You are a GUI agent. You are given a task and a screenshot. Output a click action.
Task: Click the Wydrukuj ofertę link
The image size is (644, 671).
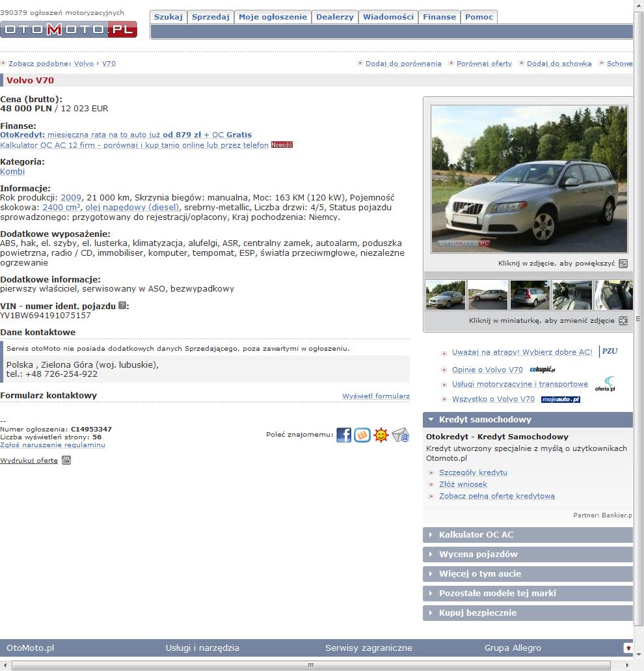29,460
